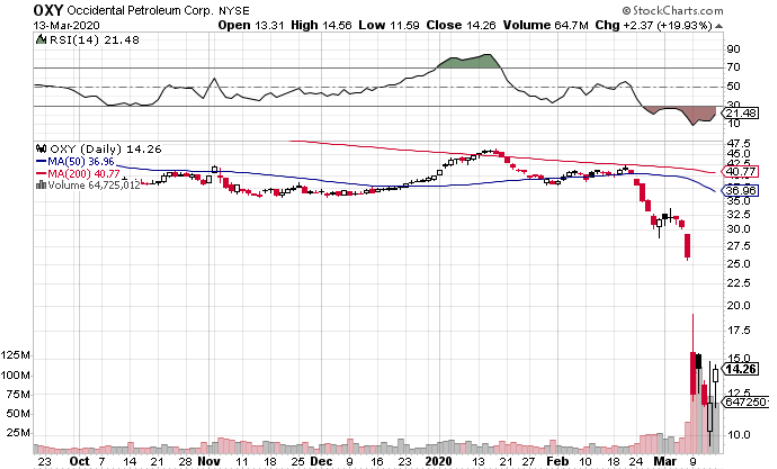Click the Volume 64.7M header value
777x469 pixels.
click(x=546, y=25)
